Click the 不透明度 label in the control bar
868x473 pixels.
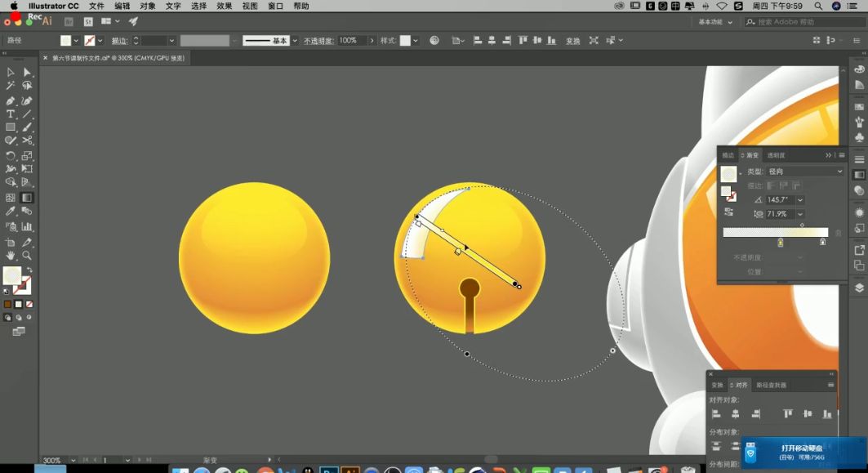click(x=319, y=41)
